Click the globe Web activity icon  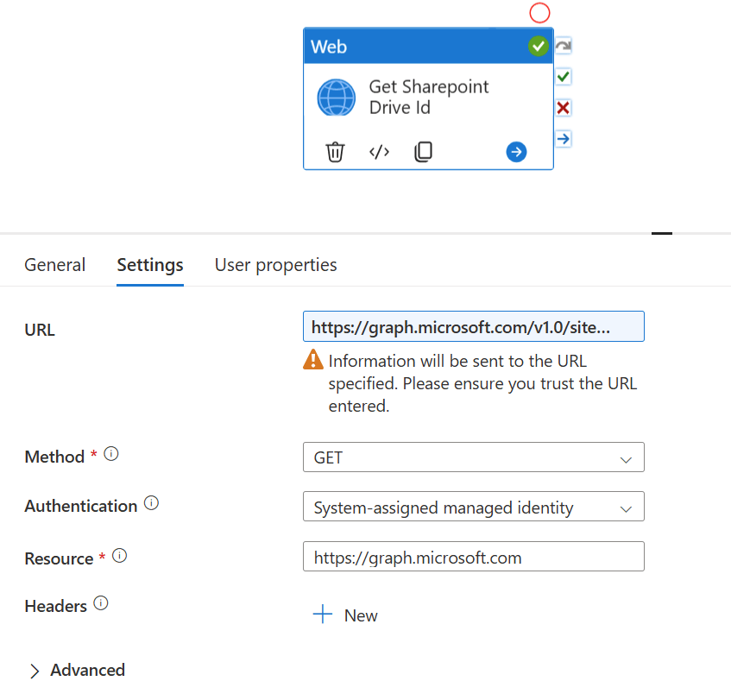coord(336,98)
